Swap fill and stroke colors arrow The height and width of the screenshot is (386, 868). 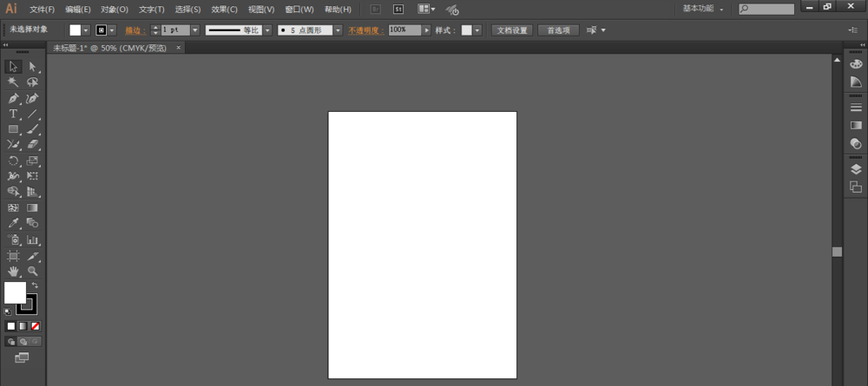pos(35,285)
